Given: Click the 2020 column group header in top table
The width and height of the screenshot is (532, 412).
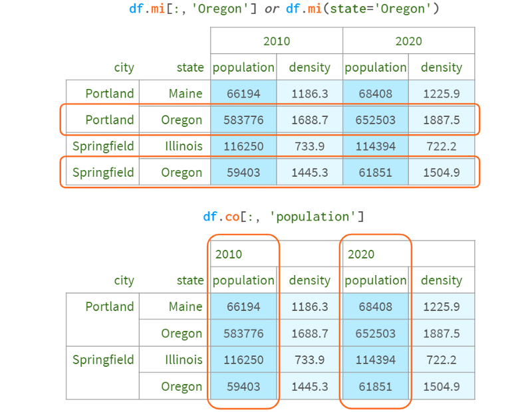Looking at the screenshot, I should pos(409,40).
